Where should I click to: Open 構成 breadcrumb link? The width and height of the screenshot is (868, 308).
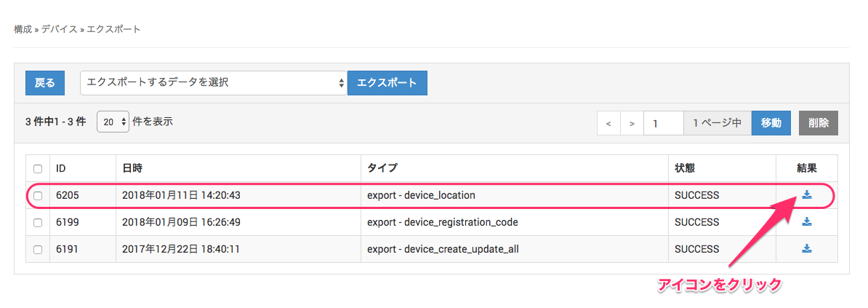click(23, 29)
